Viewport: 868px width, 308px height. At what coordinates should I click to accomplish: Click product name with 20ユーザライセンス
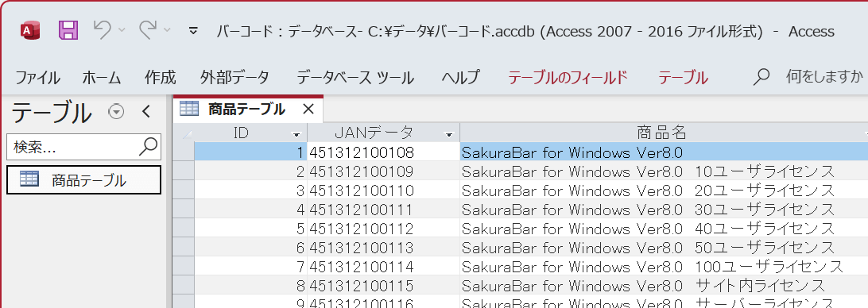coord(664,190)
